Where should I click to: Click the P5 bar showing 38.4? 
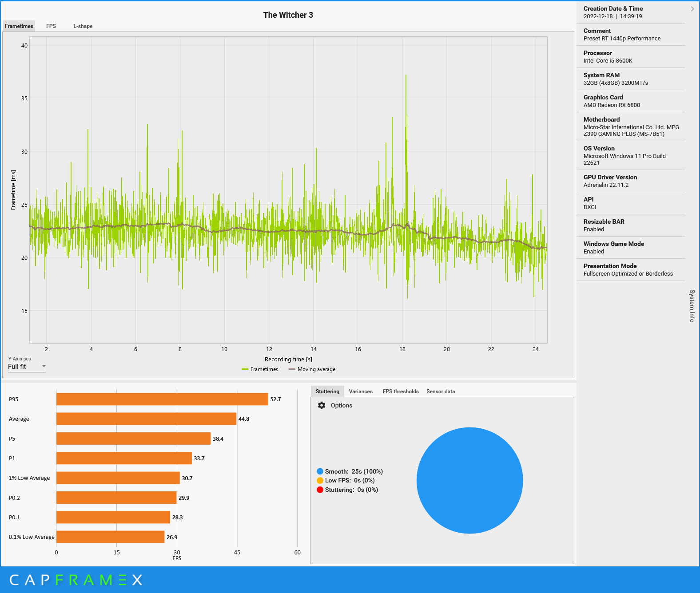point(133,439)
